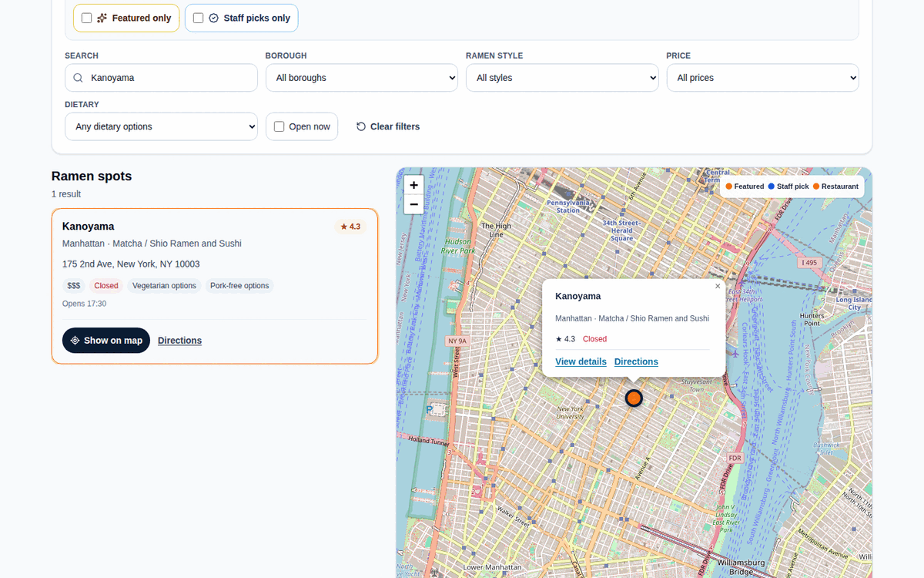924x578 pixels.
Task: Click the Restaurant legend orange dot
Action: pos(816,187)
